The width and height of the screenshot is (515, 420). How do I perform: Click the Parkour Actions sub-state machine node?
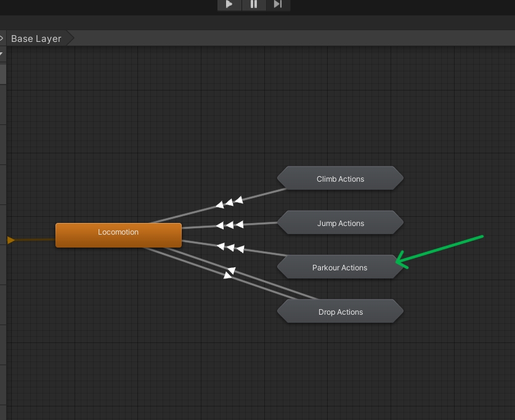pyautogui.click(x=339, y=267)
